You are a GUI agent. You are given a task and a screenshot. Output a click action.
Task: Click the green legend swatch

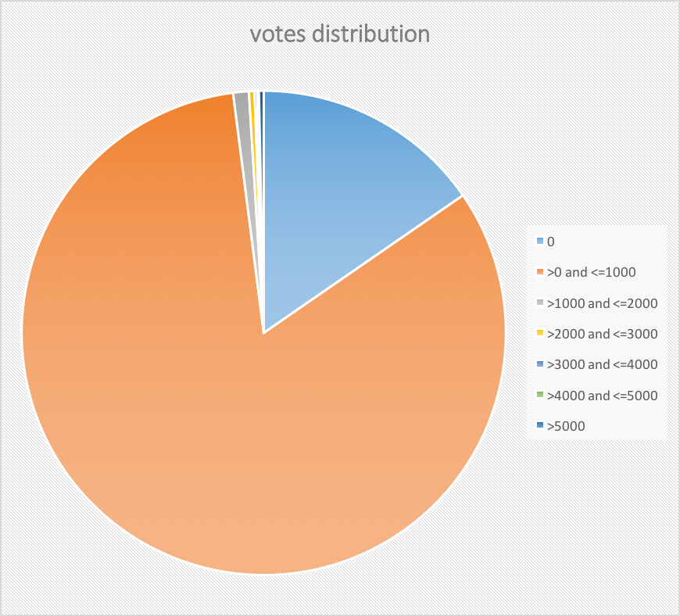pos(540,396)
